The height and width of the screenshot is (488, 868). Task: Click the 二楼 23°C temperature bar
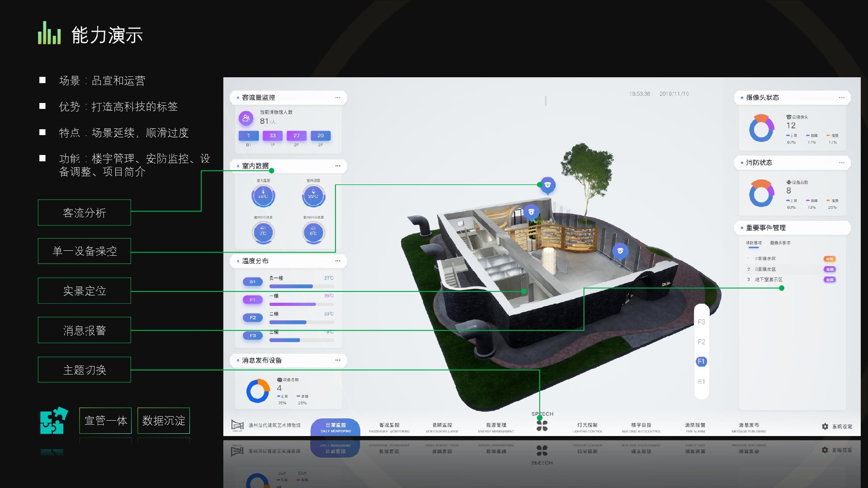coord(302,323)
